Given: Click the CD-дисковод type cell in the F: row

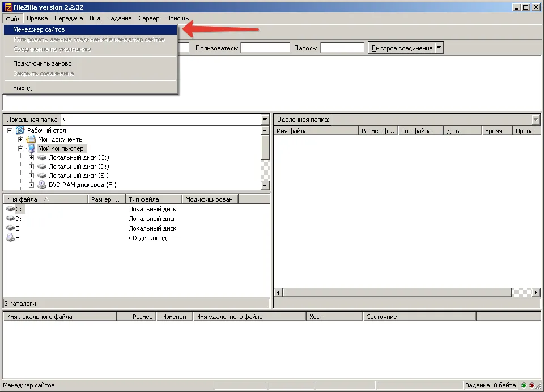Looking at the screenshot, I should point(148,238).
